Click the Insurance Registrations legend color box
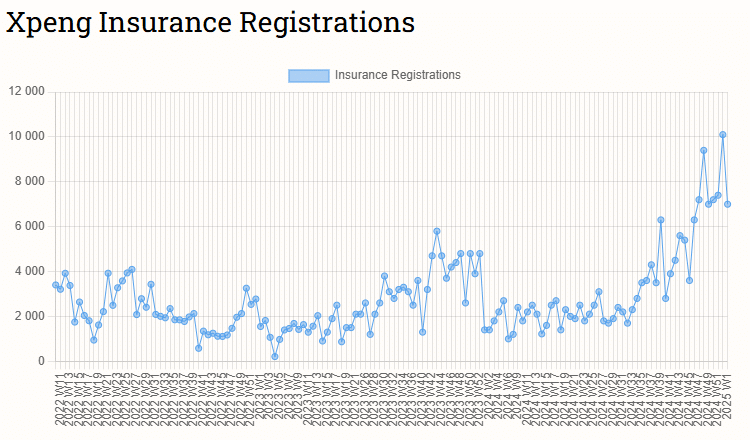The image size is (750, 440). 308,75
